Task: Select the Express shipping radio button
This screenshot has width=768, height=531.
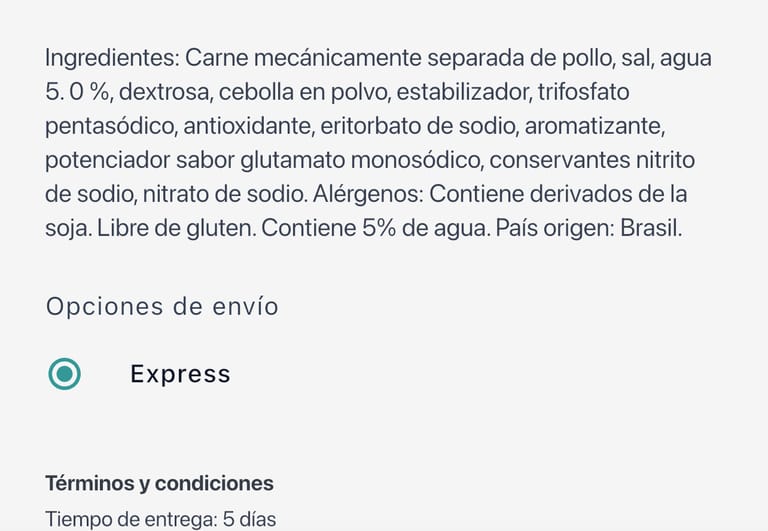Action: click(65, 374)
